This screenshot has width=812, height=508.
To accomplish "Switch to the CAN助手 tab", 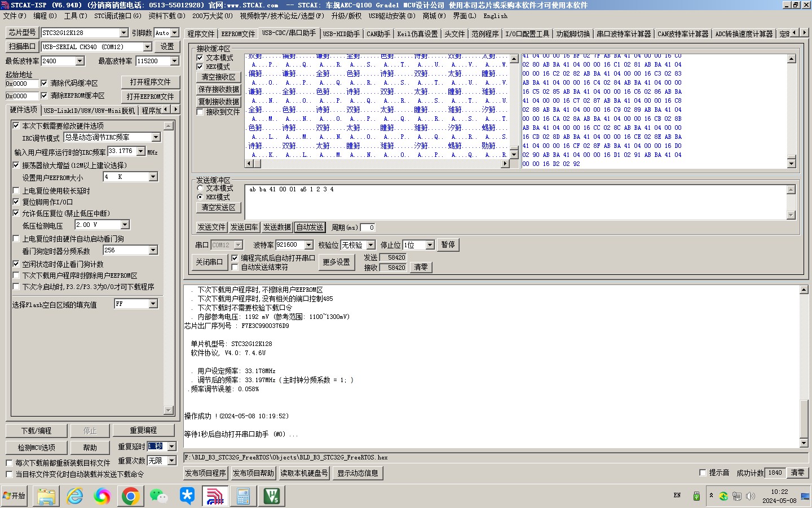I will pos(378,34).
